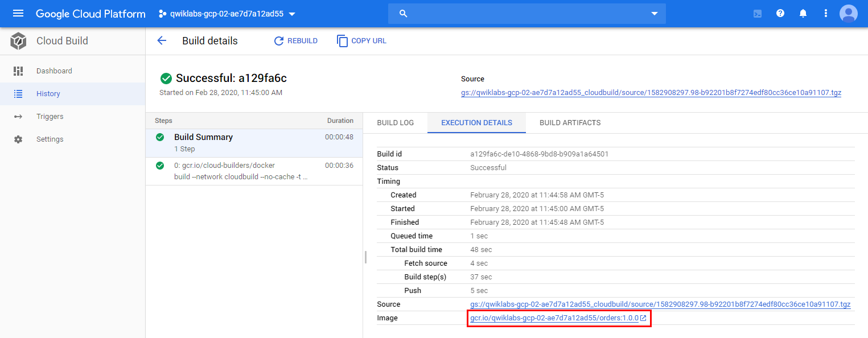Click the green check next to Build Summary
Screen dimensions: 868x338
pos(160,137)
